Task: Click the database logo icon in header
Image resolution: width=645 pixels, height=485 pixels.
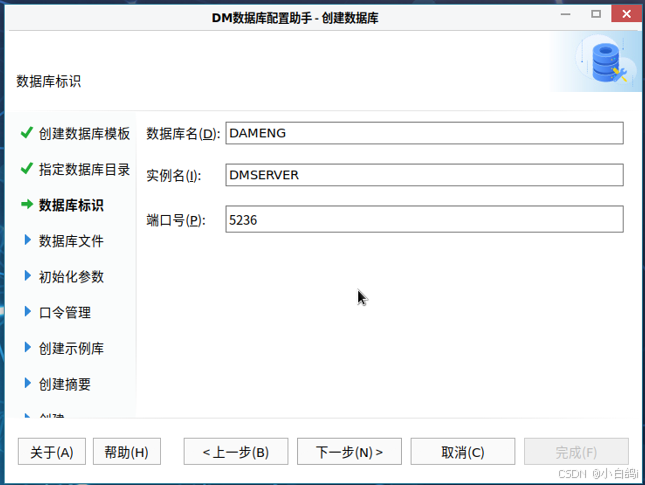Action: (x=608, y=63)
